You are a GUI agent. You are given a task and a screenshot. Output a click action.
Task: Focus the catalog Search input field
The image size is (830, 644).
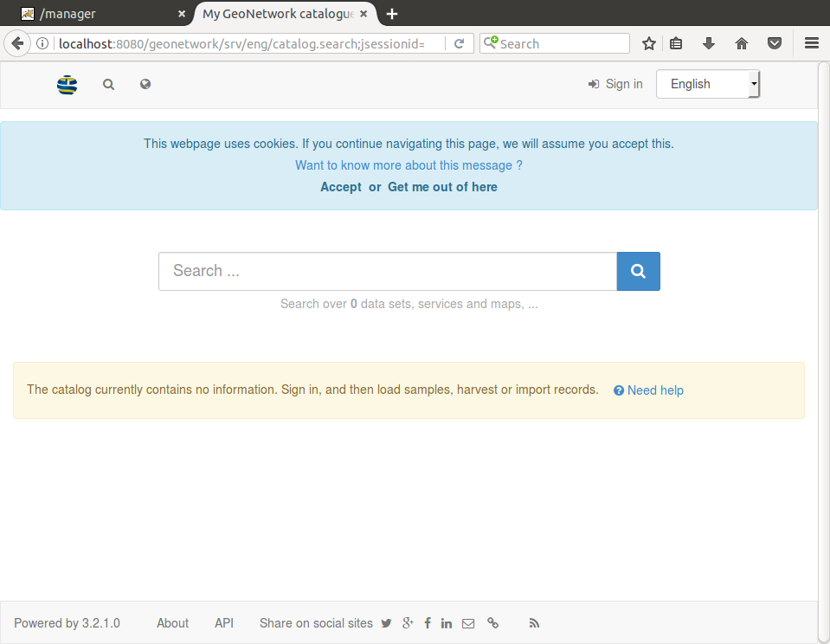click(387, 271)
